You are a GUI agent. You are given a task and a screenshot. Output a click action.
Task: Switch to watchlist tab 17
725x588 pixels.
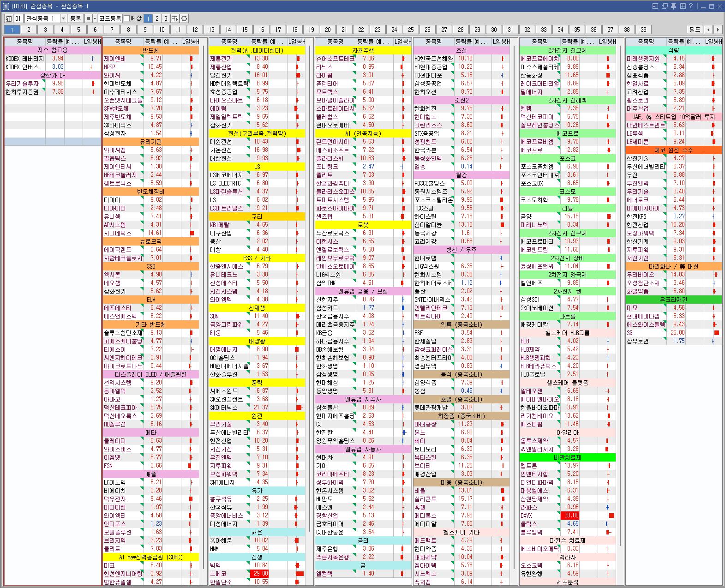(278, 30)
